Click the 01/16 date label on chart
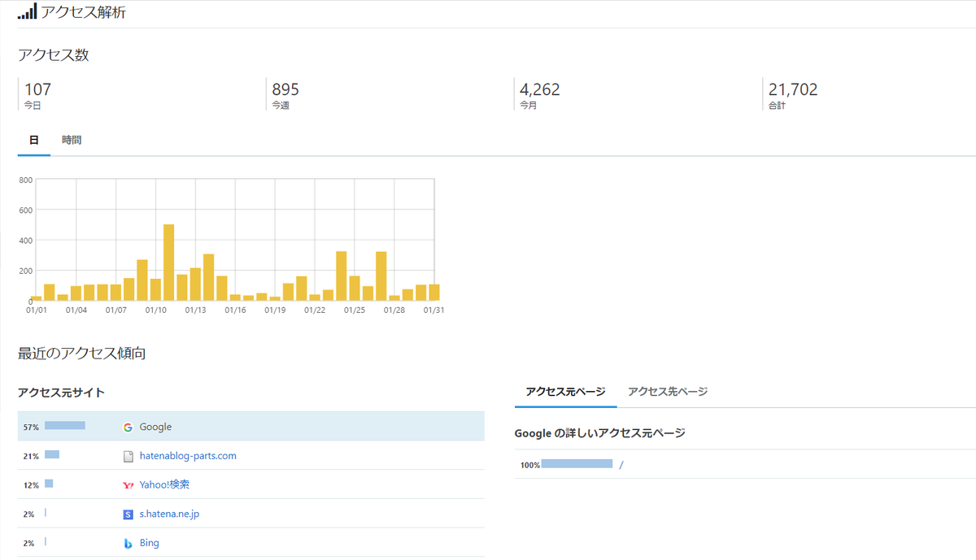 [235, 310]
